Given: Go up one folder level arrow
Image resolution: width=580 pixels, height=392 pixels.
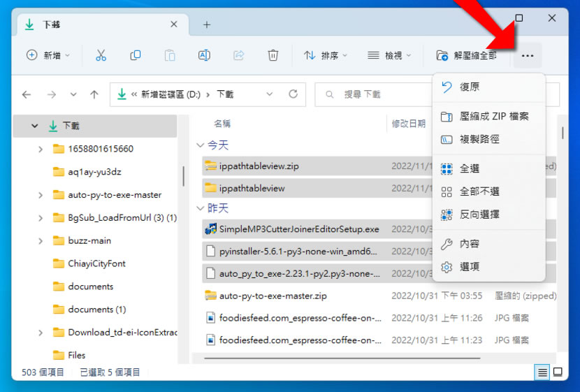Looking at the screenshot, I should point(94,94).
